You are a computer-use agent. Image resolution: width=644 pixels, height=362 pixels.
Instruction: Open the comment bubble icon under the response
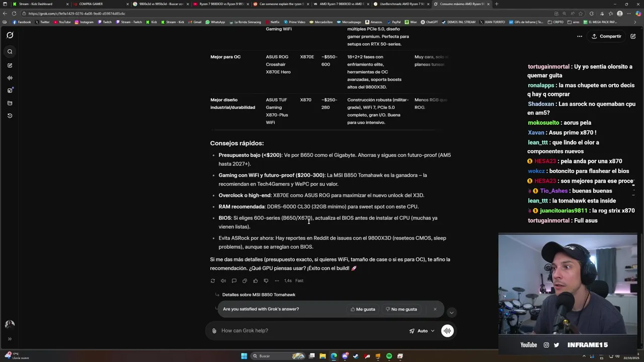point(234,281)
